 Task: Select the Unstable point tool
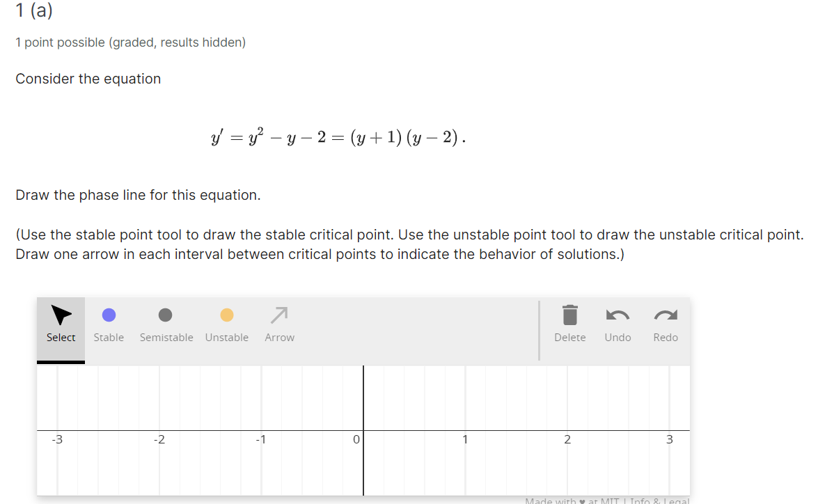coord(226,324)
